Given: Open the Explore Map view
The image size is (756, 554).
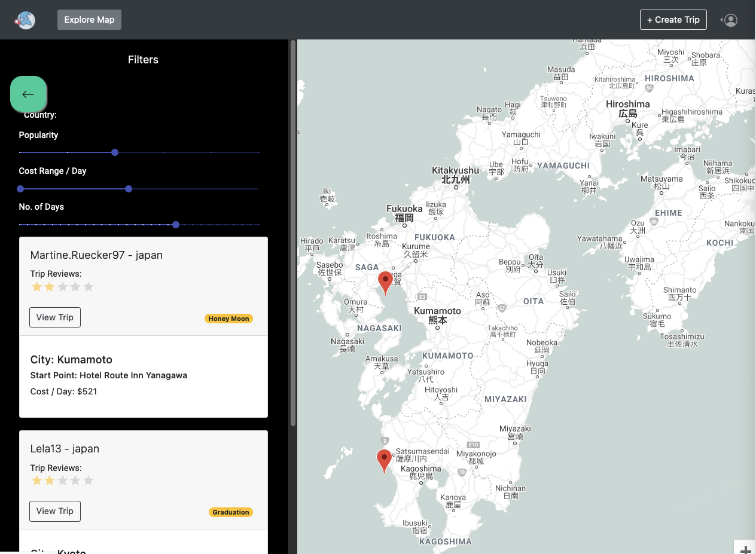Looking at the screenshot, I should tap(89, 20).
